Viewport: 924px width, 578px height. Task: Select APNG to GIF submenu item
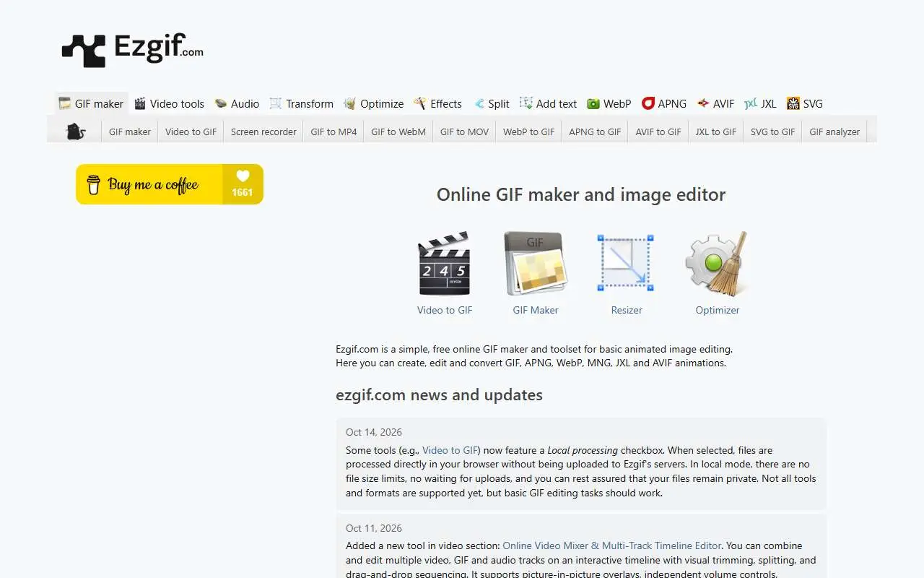pos(595,131)
